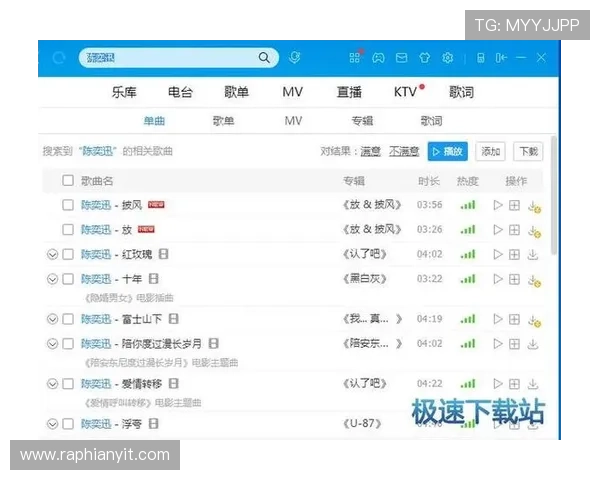The height and width of the screenshot is (480, 600).
Task: Switch to the 专辑 results sub-tab
Action: (x=362, y=121)
